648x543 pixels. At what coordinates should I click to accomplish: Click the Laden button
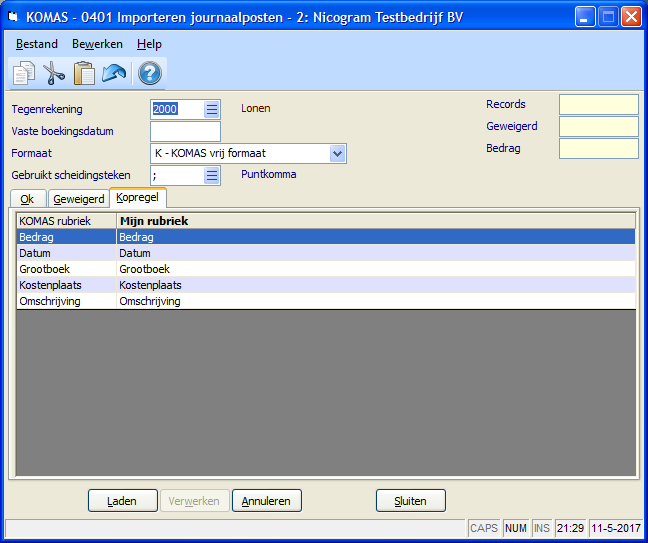pos(122,500)
